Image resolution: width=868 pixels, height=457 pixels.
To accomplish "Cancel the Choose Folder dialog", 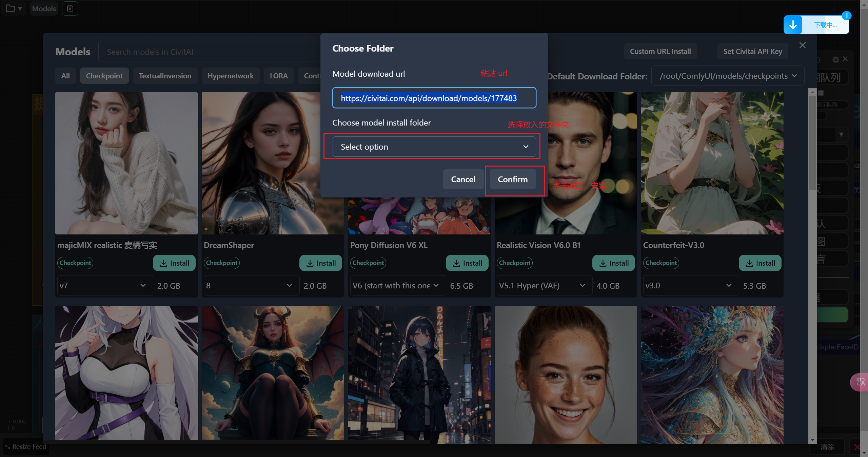I will click(x=463, y=179).
